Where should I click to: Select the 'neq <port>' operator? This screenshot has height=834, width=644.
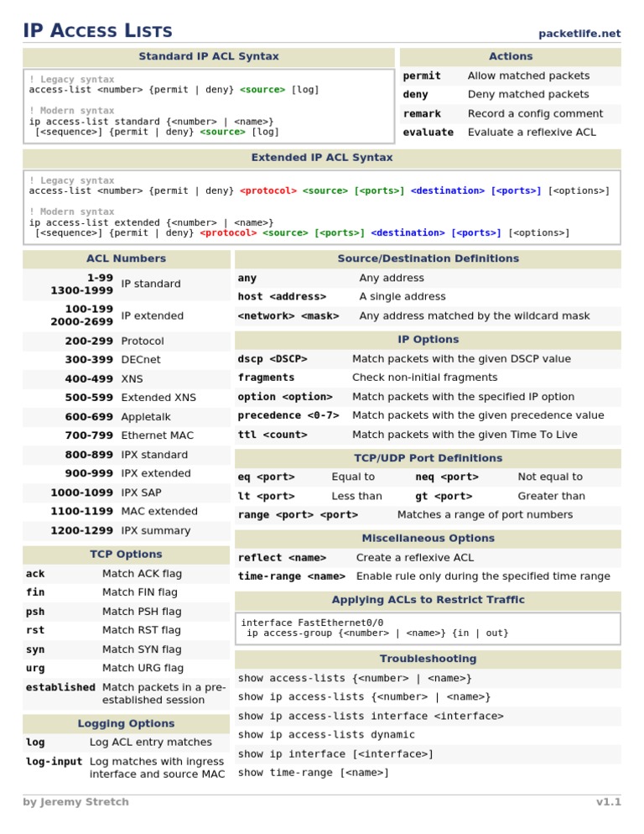point(447,477)
